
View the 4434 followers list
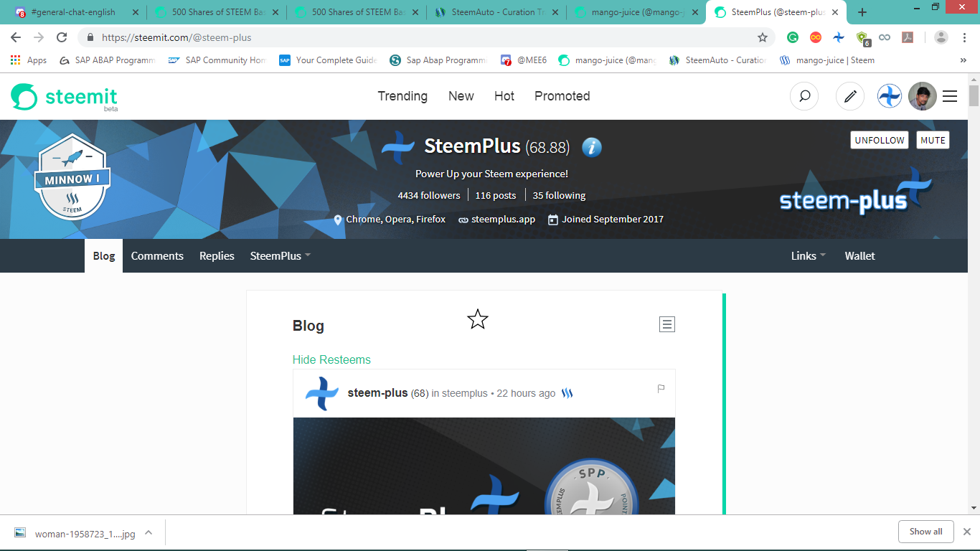tap(429, 195)
